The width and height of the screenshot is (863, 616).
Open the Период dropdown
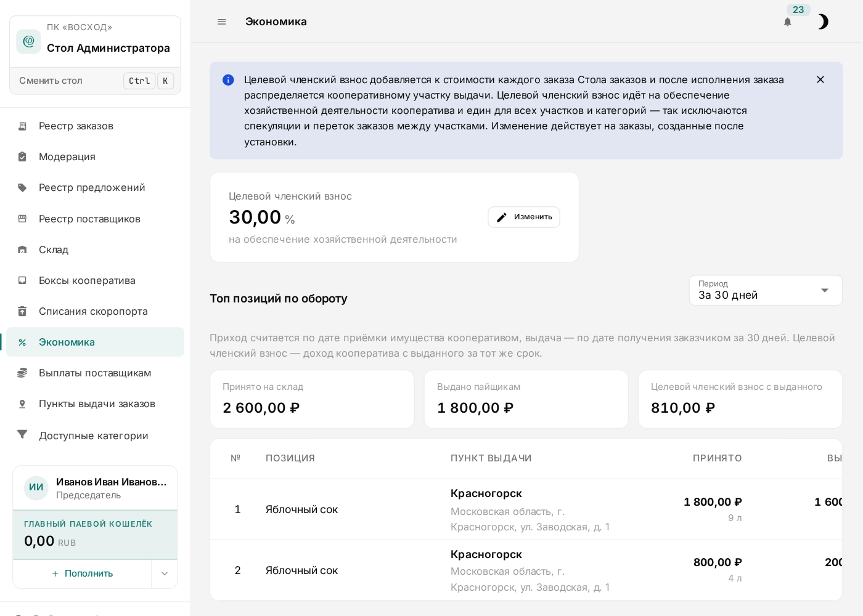(766, 290)
